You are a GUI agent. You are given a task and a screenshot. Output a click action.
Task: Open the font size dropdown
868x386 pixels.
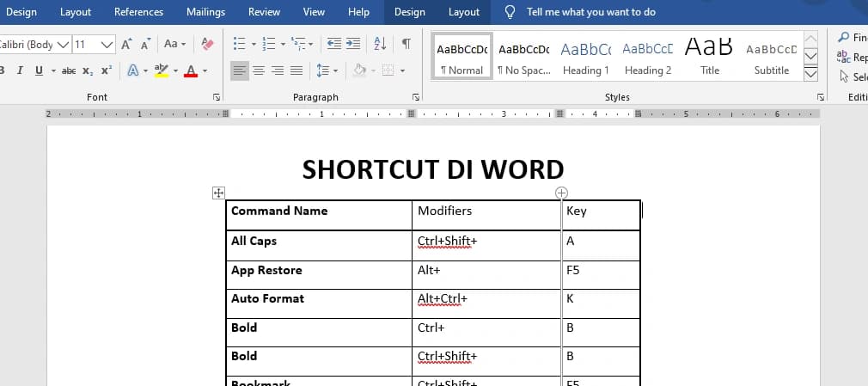pos(107,45)
